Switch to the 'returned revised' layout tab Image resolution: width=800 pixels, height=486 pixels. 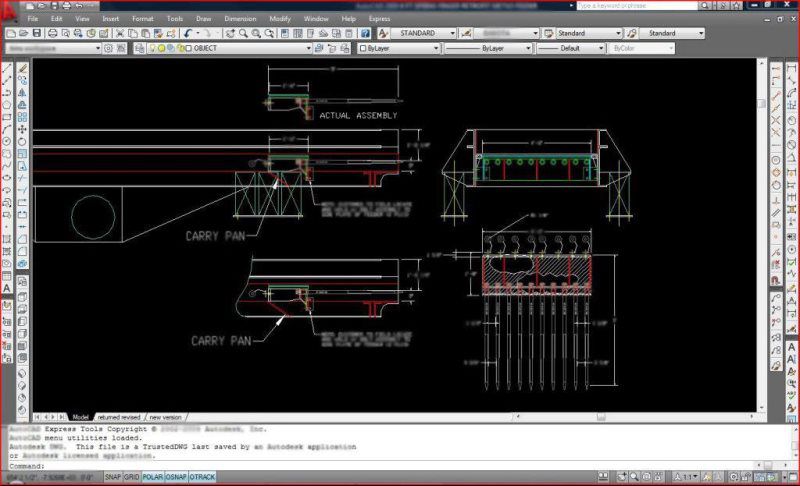pyautogui.click(x=118, y=416)
